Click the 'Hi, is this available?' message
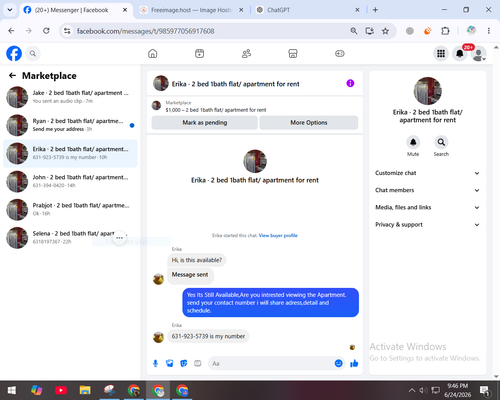 [197, 260]
